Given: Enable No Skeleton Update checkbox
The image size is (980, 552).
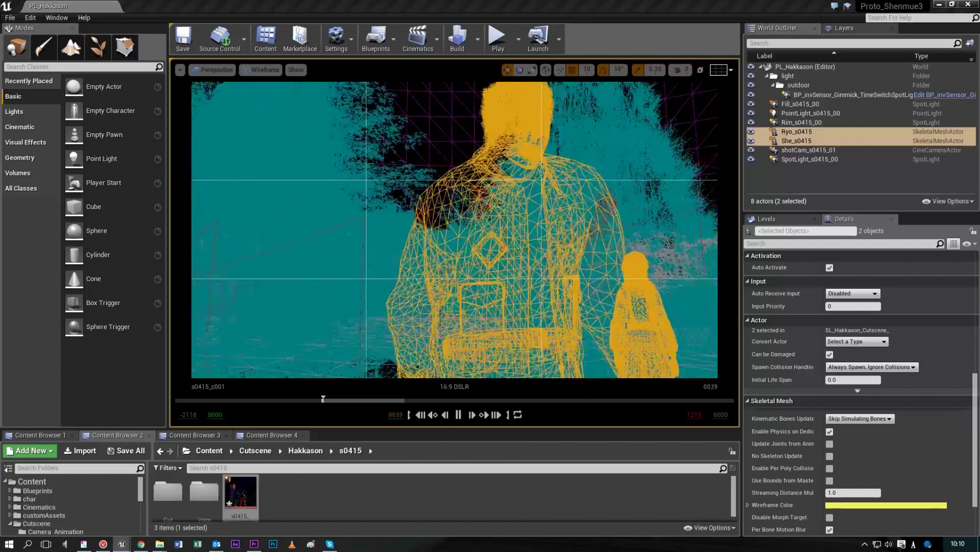Looking at the screenshot, I should click(x=829, y=456).
